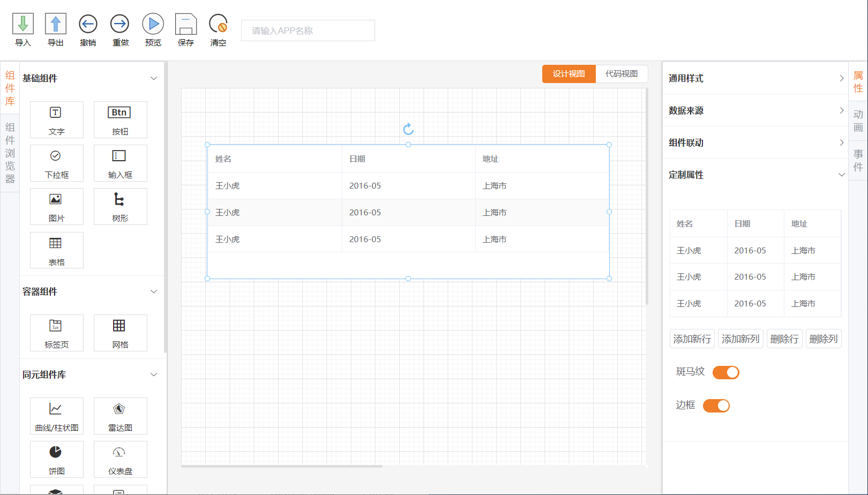Viewport: 868px width, 495px height.
Task: Select the 表格 table component
Action: tap(57, 250)
